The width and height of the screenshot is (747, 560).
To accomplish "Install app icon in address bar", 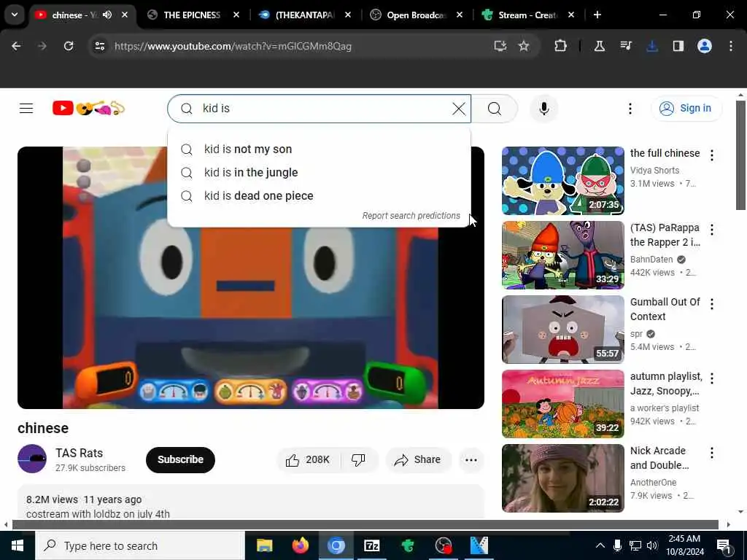I will (x=500, y=46).
